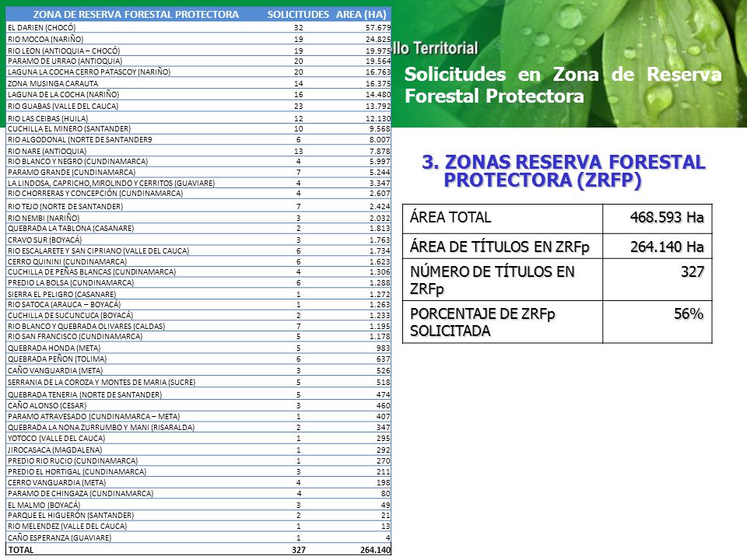Screen dimensions: 747x560
Task: Select the total area value '264.140' in the bottom row
Action: (x=375, y=550)
